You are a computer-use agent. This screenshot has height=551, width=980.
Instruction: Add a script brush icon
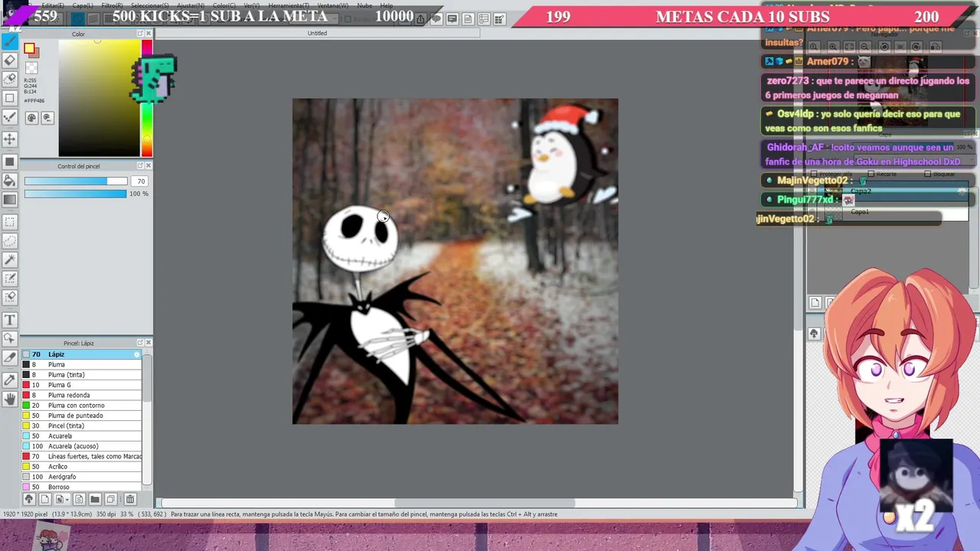click(x=78, y=499)
